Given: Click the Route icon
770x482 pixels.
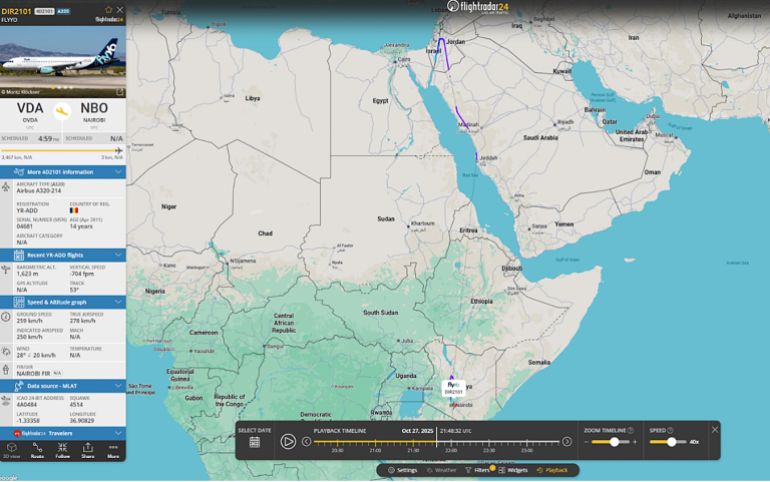Looking at the screenshot, I should tap(37, 449).
